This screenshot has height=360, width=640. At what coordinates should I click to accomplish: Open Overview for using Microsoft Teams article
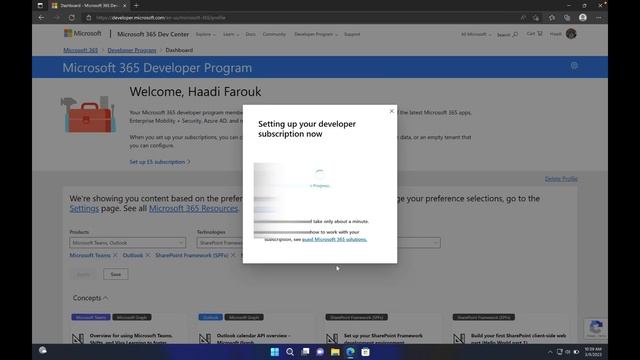point(131,338)
